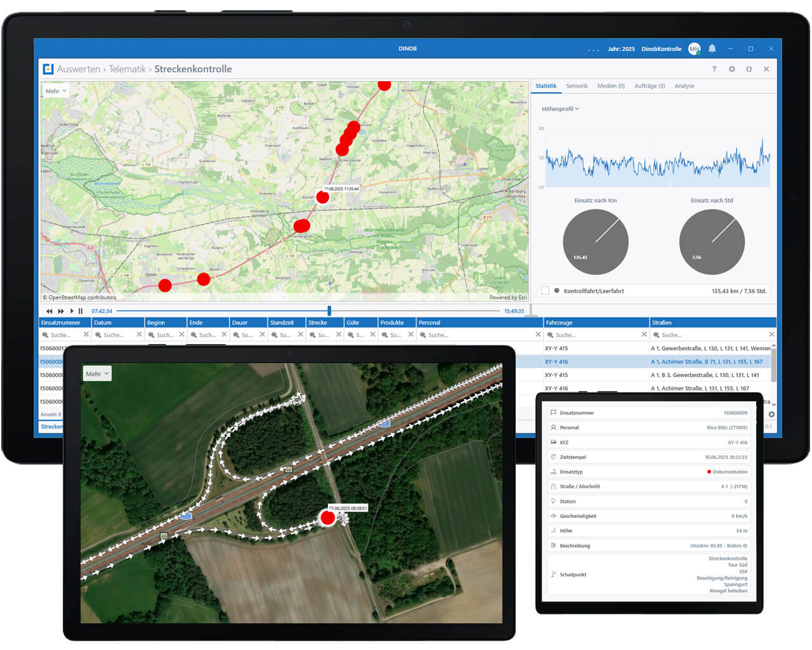Image resolution: width=812 pixels, height=650 pixels.
Task: Toggle the Kontrollfahrt/Leerfahrt checkbox
Action: [x=545, y=291]
